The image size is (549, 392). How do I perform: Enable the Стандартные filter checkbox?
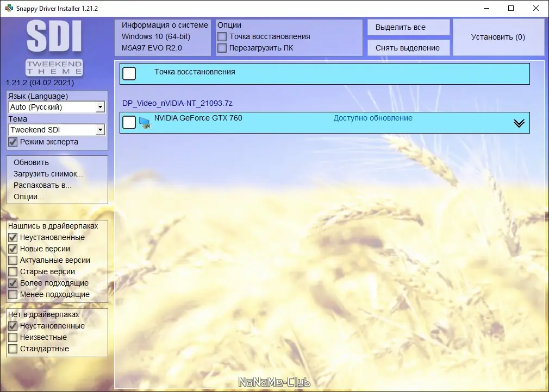pos(12,349)
